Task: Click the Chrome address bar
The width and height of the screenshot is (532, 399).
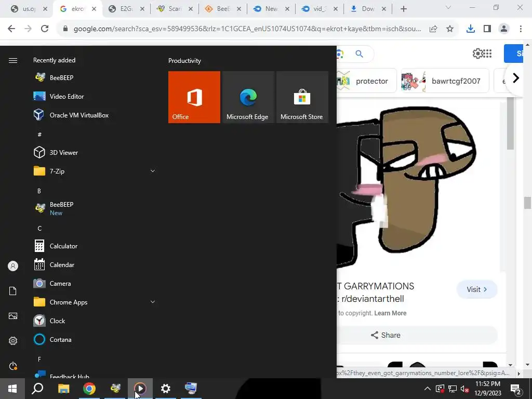Action: (247, 29)
